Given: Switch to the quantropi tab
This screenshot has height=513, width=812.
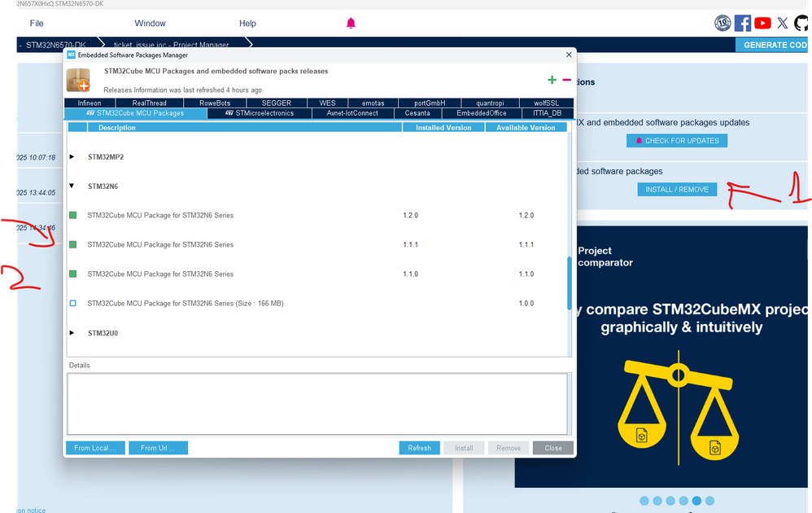Looking at the screenshot, I should 490,103.
